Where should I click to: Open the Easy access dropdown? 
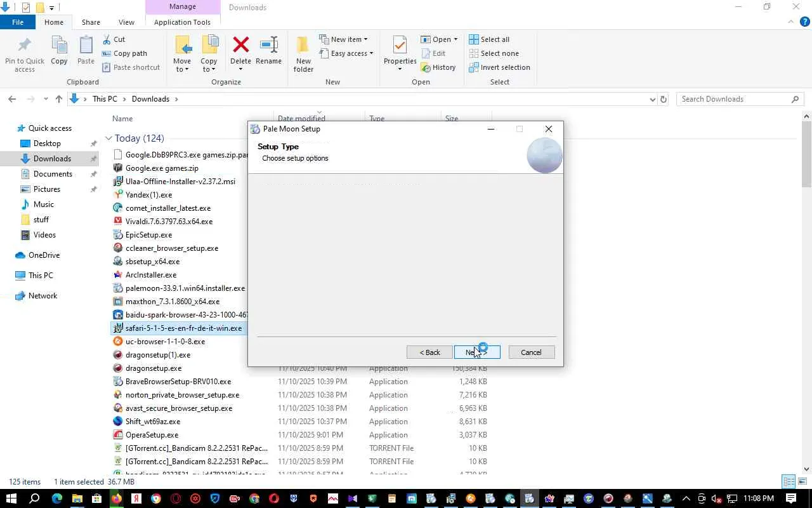[x=346, y=53]
